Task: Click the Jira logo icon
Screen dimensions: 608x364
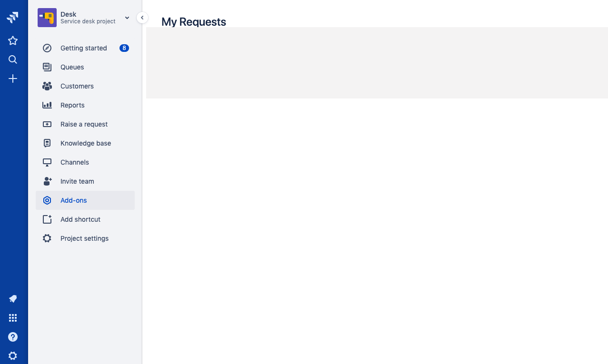Action: (x=13, y=18)
